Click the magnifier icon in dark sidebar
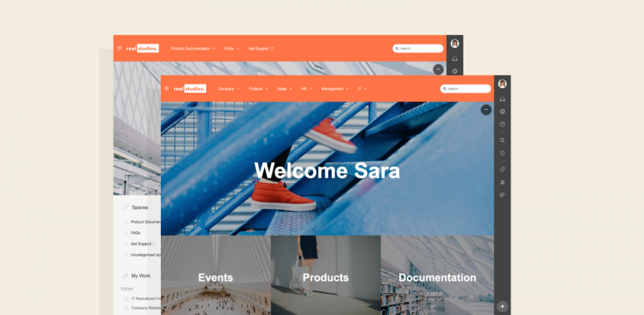The image size is (644, 315). pos(502,140)
